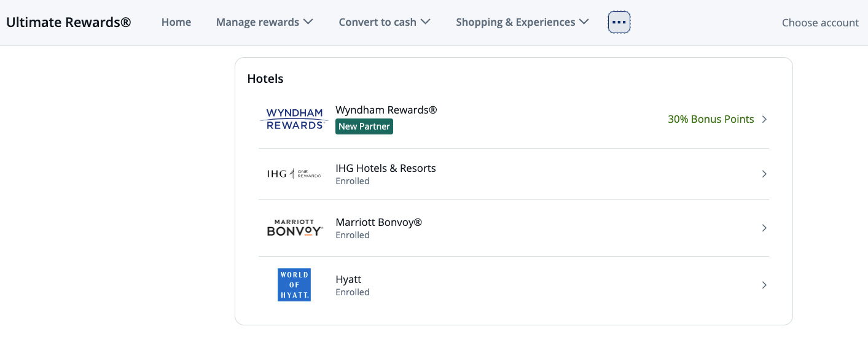
Task: Expand the Convert to cash dropdown
Action: [385, 22]
